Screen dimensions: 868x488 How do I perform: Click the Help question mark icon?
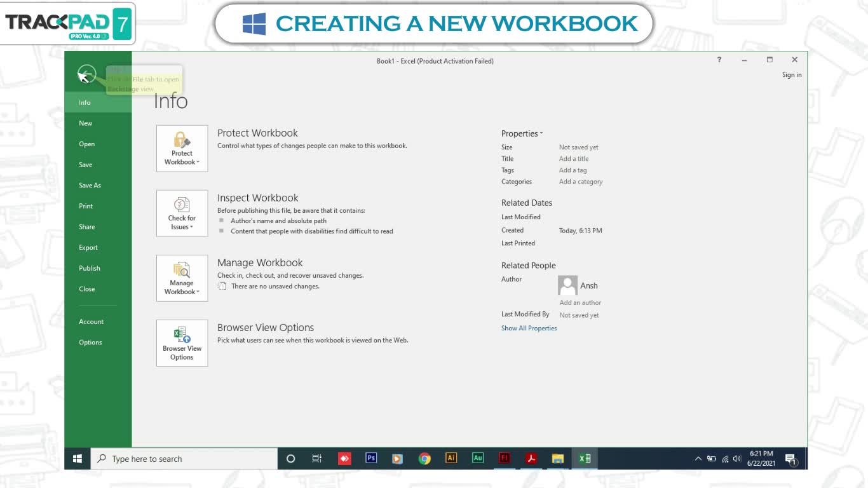(x=719, y=60)
